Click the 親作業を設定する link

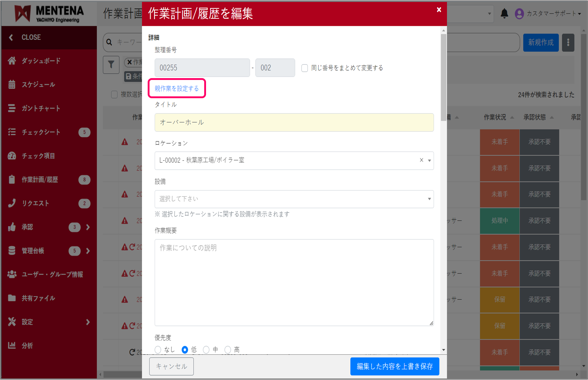[177, 88]
